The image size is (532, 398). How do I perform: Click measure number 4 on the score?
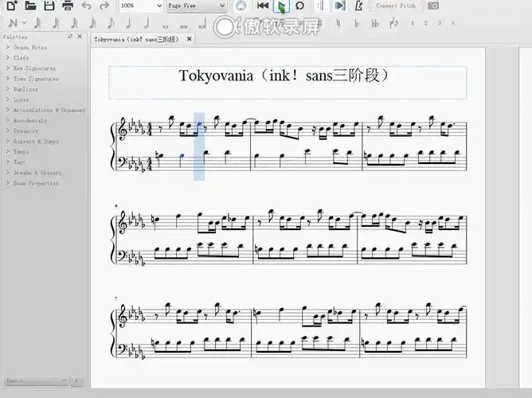[116, 206]
